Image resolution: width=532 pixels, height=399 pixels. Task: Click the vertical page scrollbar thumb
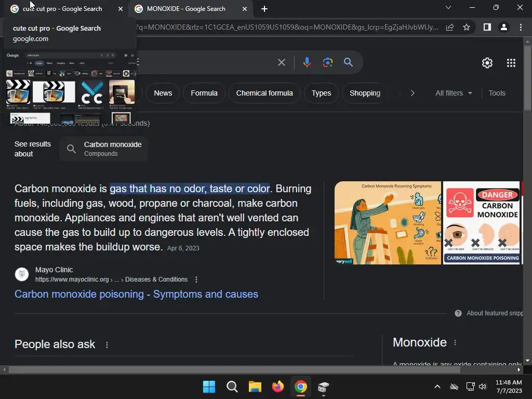[x=527, y=77]
